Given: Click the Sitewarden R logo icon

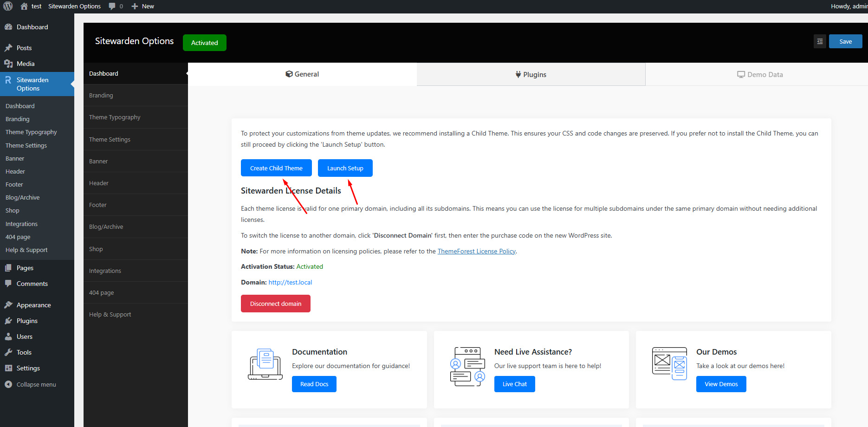Looking at the screenshot, I should 8,80.
